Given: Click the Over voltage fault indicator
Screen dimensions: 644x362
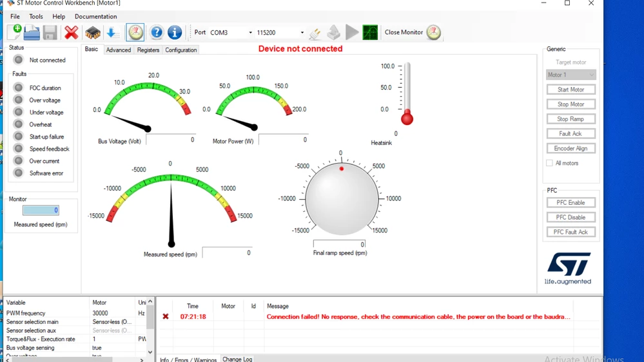Looking at the screenshot, I should [19, 100].
